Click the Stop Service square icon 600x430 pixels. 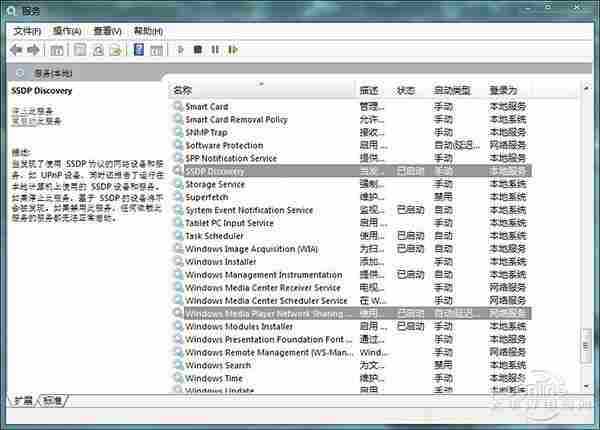click(198, 49)
